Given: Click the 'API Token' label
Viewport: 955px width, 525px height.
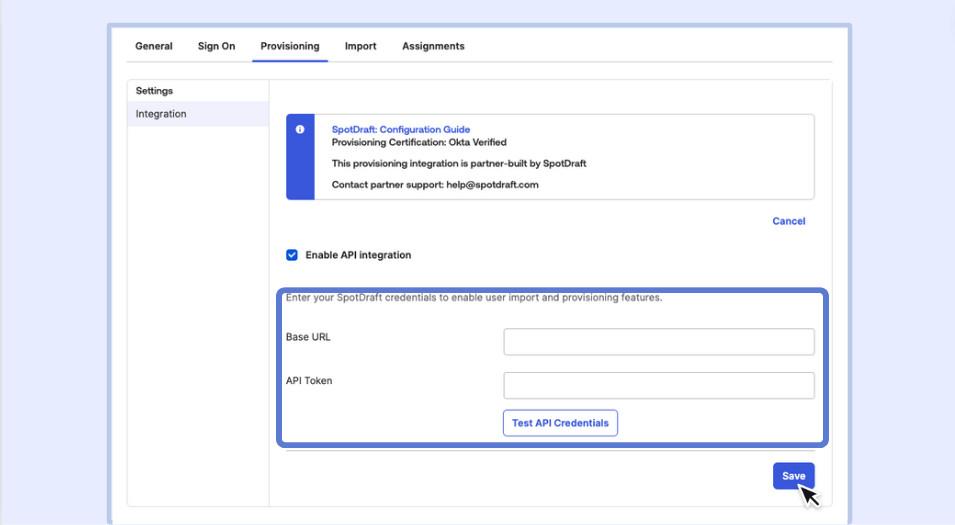Looking at the screenshot, I should coord(309,381).
